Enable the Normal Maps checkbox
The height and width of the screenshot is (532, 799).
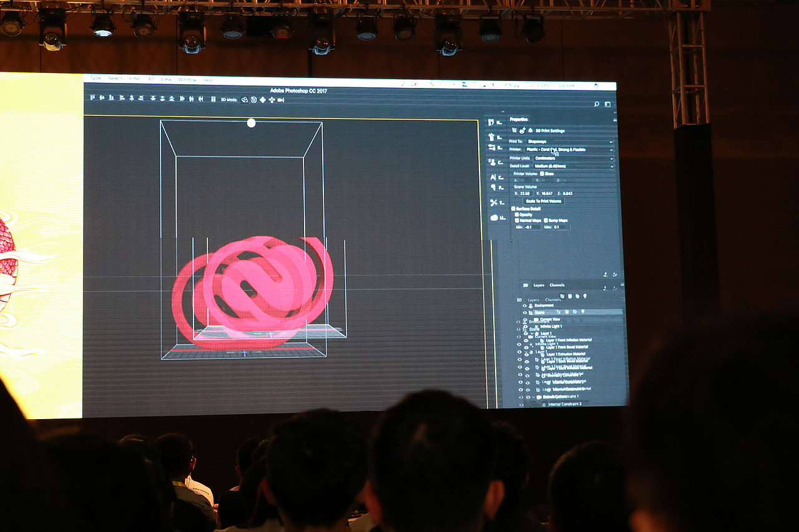[517, 220]
